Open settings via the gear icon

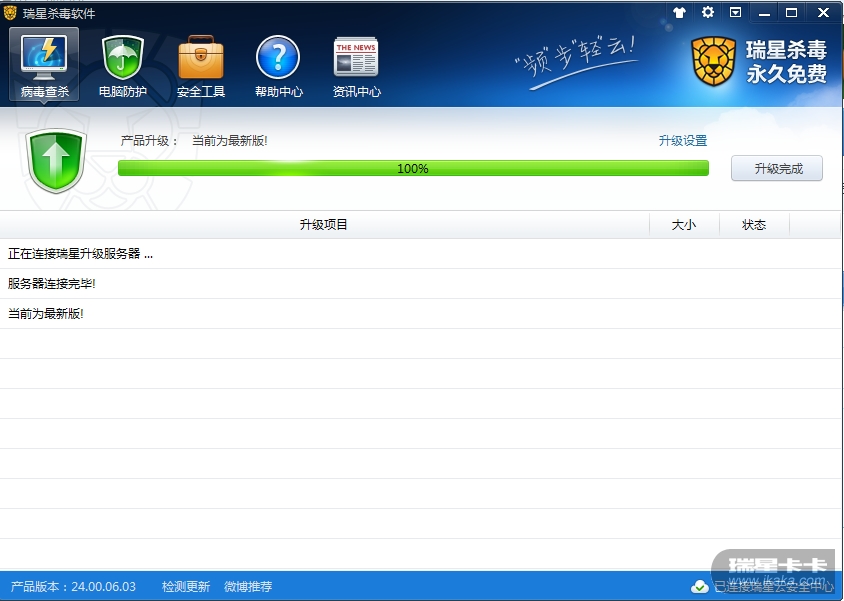(708, 12)
